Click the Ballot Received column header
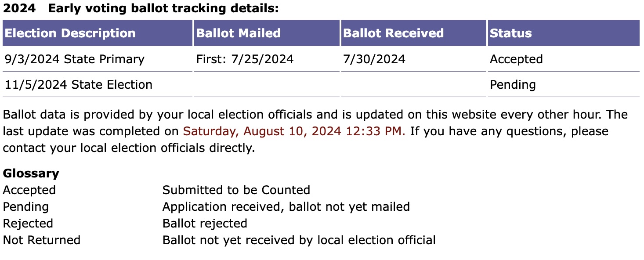The width and height of the screenshot is (644, 260). coord(413,33)
